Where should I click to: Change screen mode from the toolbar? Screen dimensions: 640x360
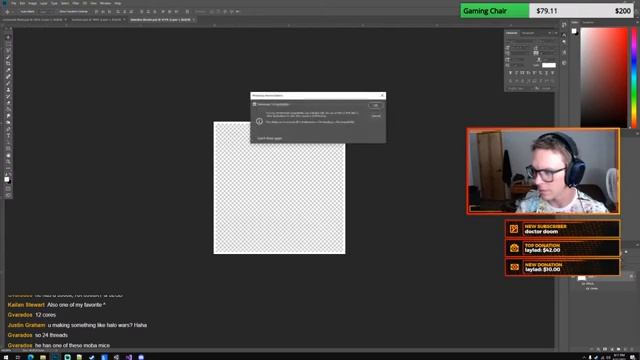[8, 195]
